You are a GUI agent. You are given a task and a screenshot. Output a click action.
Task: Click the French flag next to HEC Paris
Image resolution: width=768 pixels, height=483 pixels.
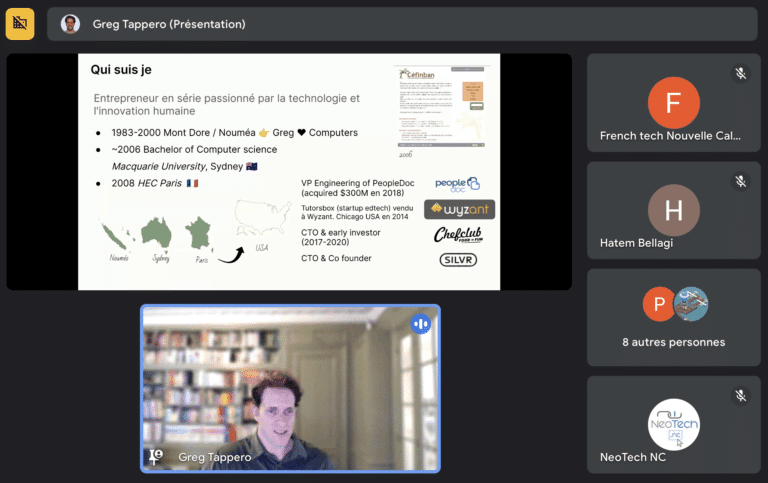point(192,183)
